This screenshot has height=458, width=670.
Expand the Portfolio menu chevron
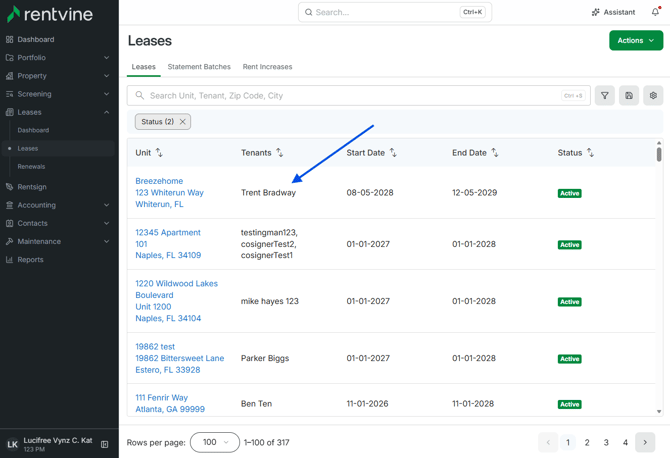tap(106, 57)
